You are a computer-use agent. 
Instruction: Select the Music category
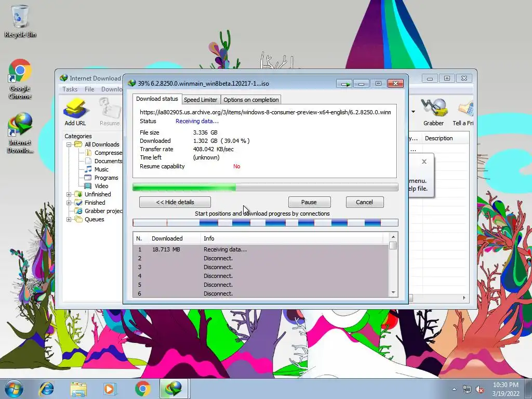pyautogui.click(x=97, y=169)
